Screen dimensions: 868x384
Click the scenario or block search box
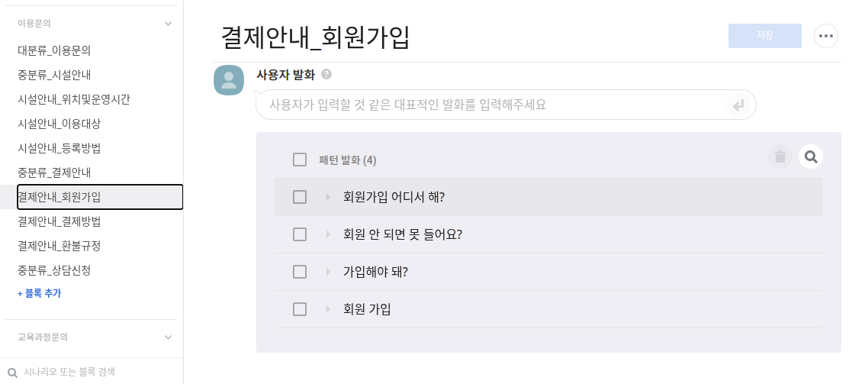(92, 372)
